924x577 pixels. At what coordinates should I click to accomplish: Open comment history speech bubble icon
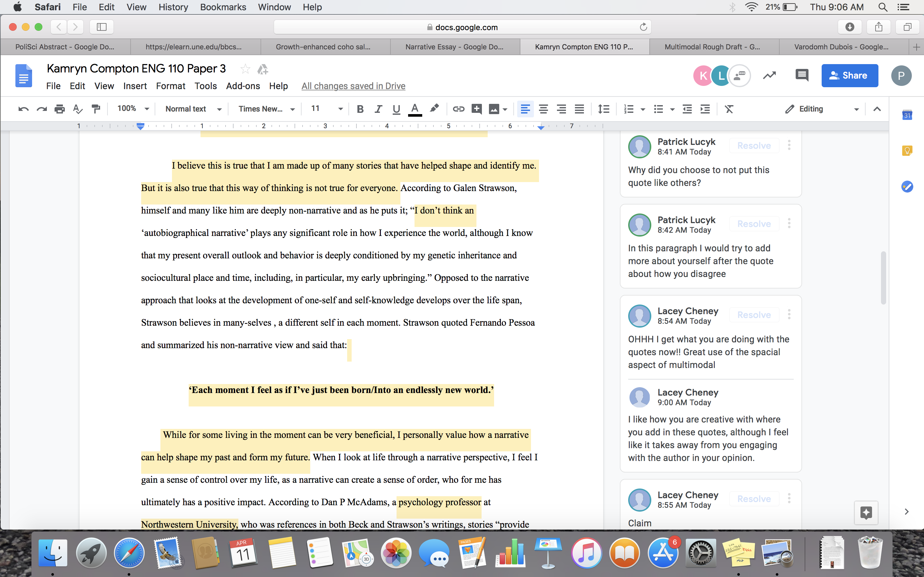click(x=801, y=75)
